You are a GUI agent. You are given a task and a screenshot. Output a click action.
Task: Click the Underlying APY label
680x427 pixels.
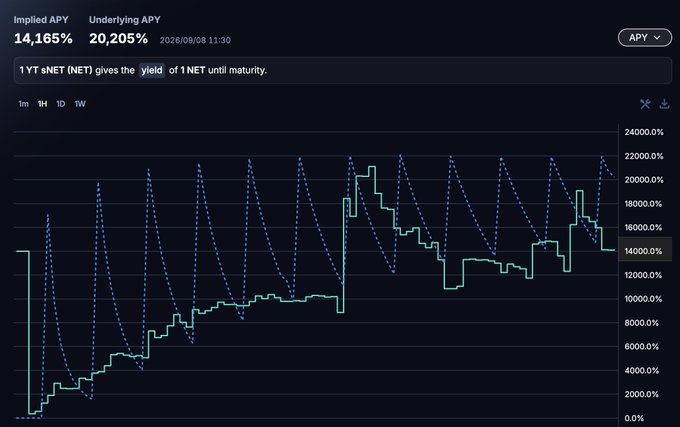[124, 20]
